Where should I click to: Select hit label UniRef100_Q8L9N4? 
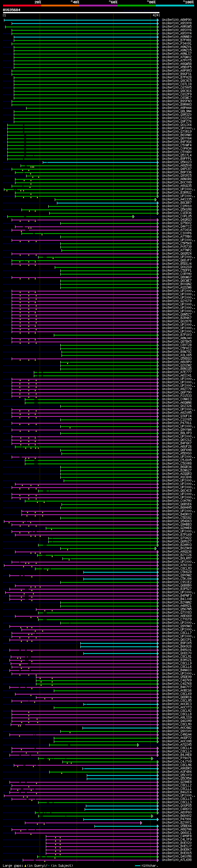(176, 111)
